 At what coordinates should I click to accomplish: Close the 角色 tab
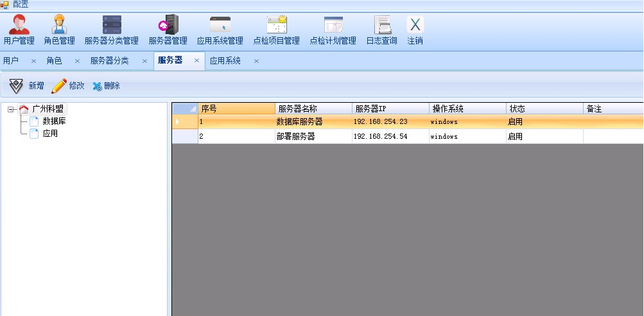pyautogui.click(x=77, y=61)
